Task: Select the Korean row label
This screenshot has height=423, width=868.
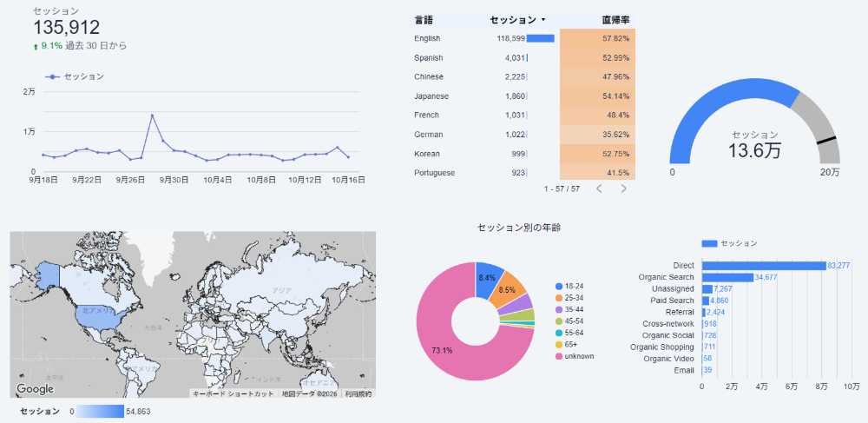Action: [x=427, y=154]
